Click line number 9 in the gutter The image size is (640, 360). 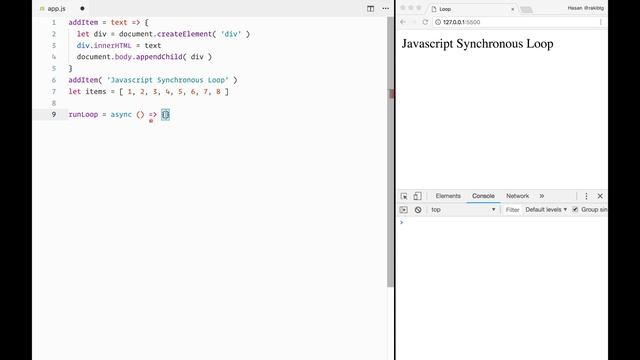53,114
